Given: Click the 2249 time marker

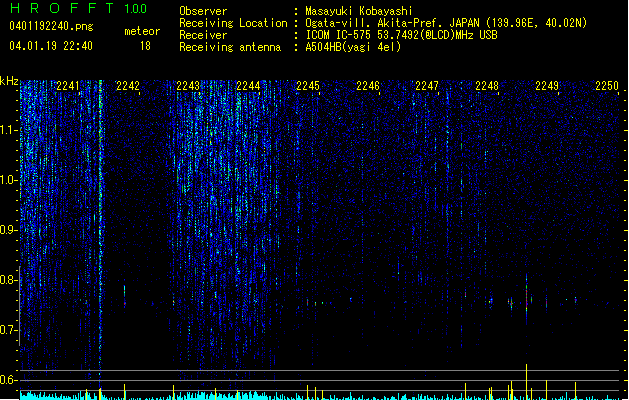Looking at the screenshot, I should pyautogui.click(x=547, y=86).
